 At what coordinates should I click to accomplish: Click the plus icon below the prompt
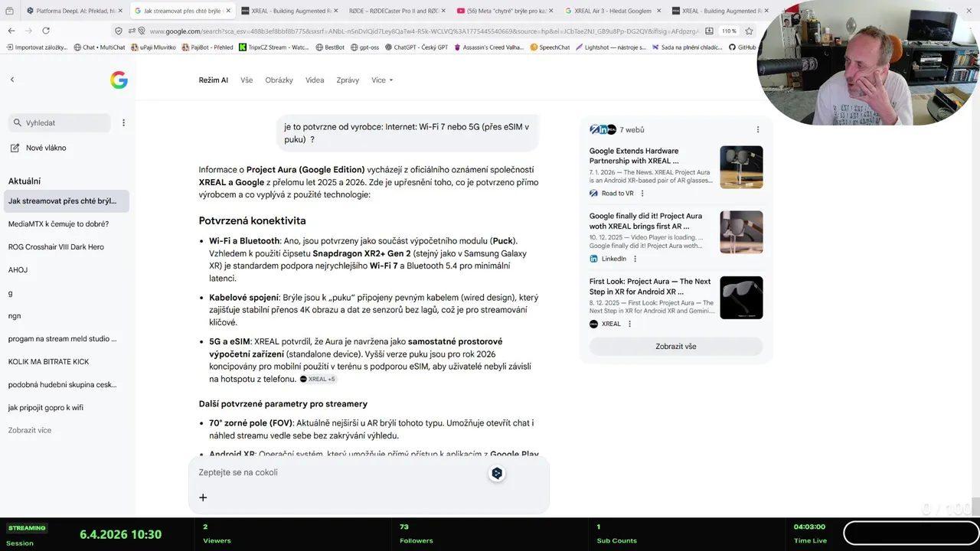pos(203,497)
